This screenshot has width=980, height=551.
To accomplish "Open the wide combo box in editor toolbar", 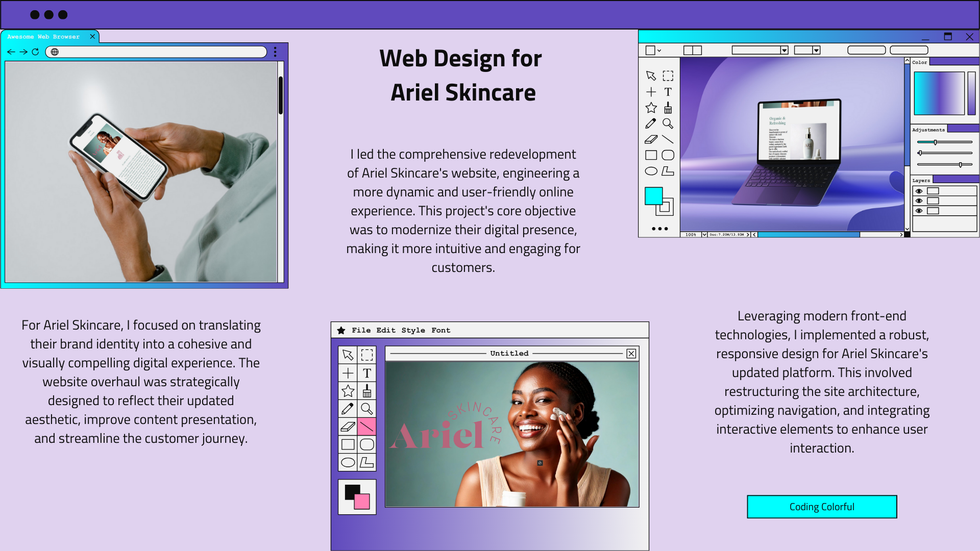I will tap(760, 50).
